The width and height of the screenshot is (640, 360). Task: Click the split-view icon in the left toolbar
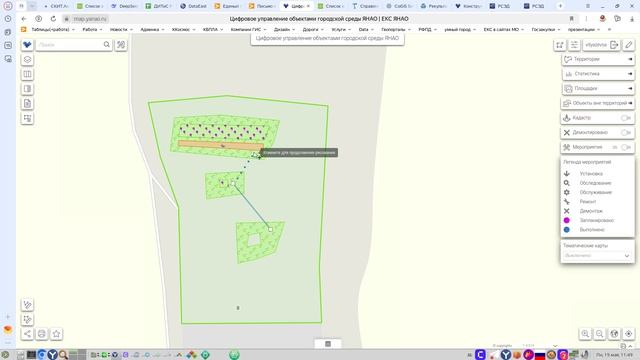[x=27, y=74]
